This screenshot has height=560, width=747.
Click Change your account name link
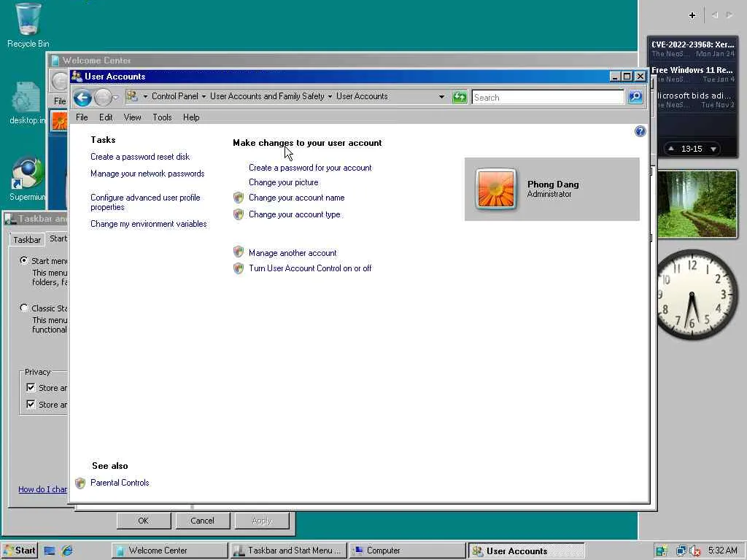point(296,198)
